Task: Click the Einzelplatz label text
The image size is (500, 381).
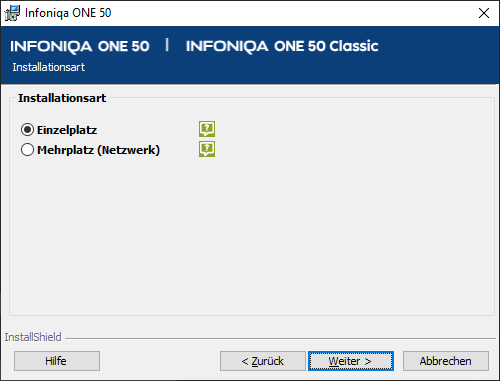Action: 67,130
